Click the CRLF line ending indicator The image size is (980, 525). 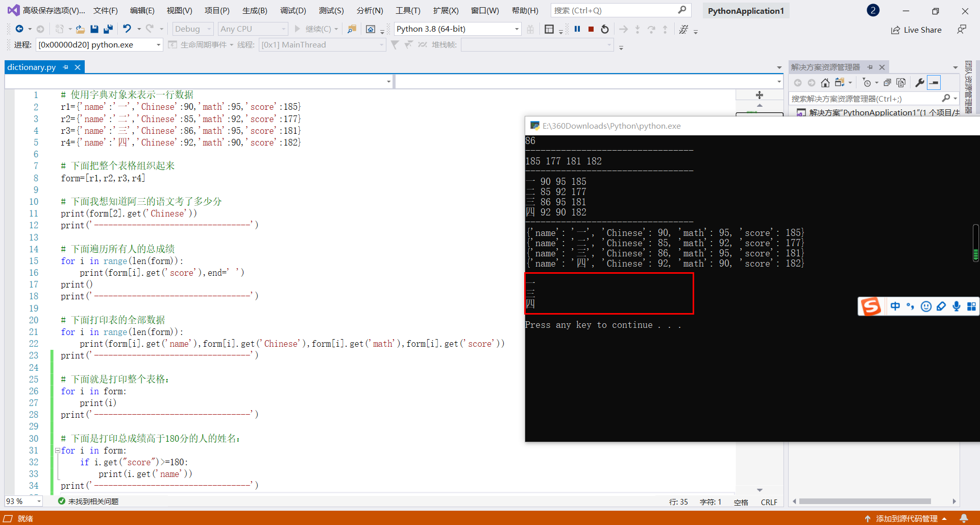(x=769, y=502)
